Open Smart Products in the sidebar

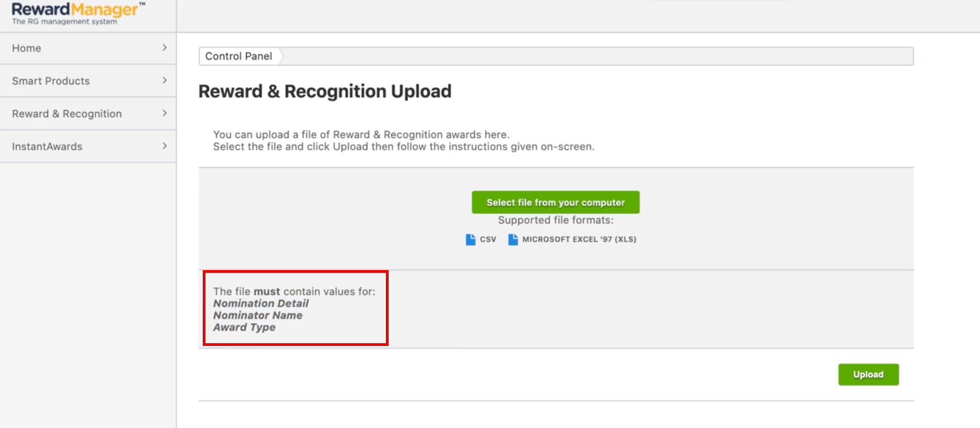point(51,81)
